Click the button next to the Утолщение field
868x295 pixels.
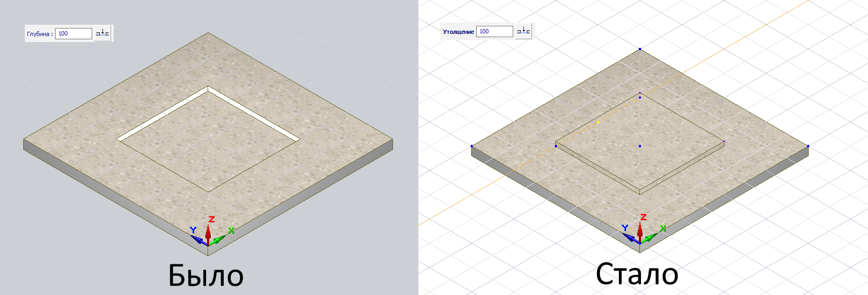pos(523,31)
